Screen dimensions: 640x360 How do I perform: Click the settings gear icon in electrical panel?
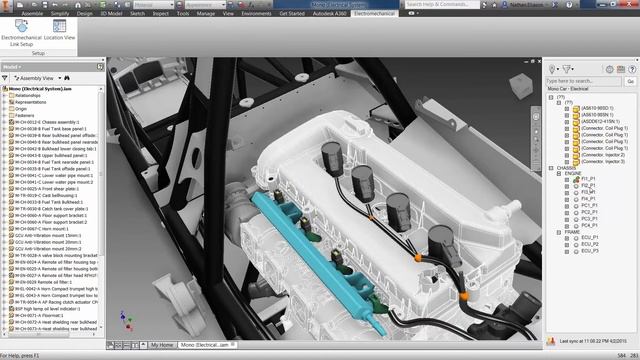click(x=609, y=69)
